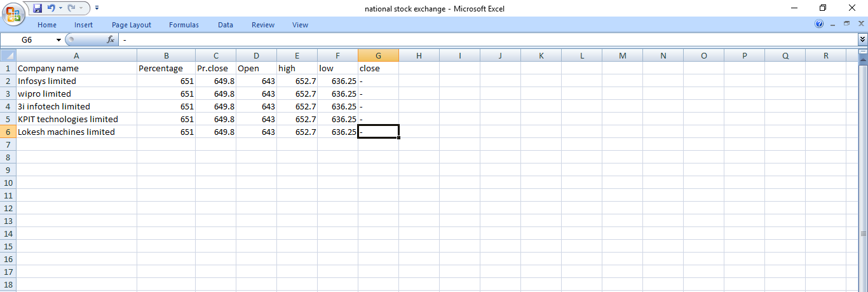Image resolution: width=868 pixels, height=292 pixels.
Task: Expand the formula bar with double chevron
Action: coord(862,39)
